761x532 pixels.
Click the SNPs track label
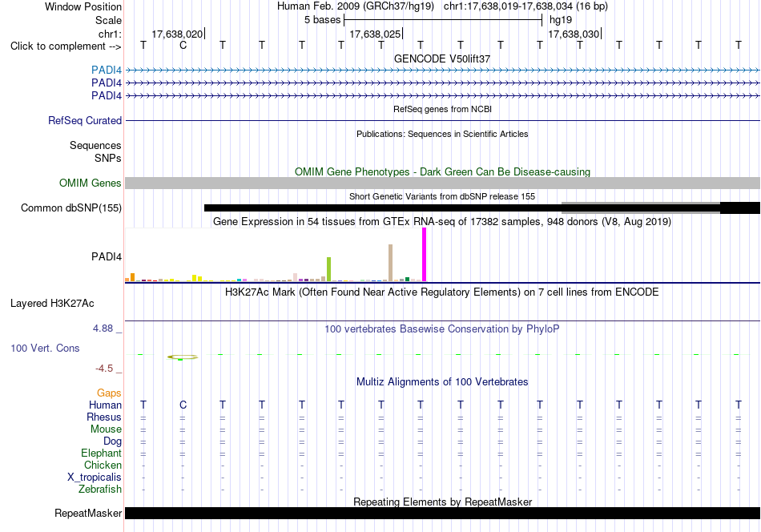[x=108, y=159]
